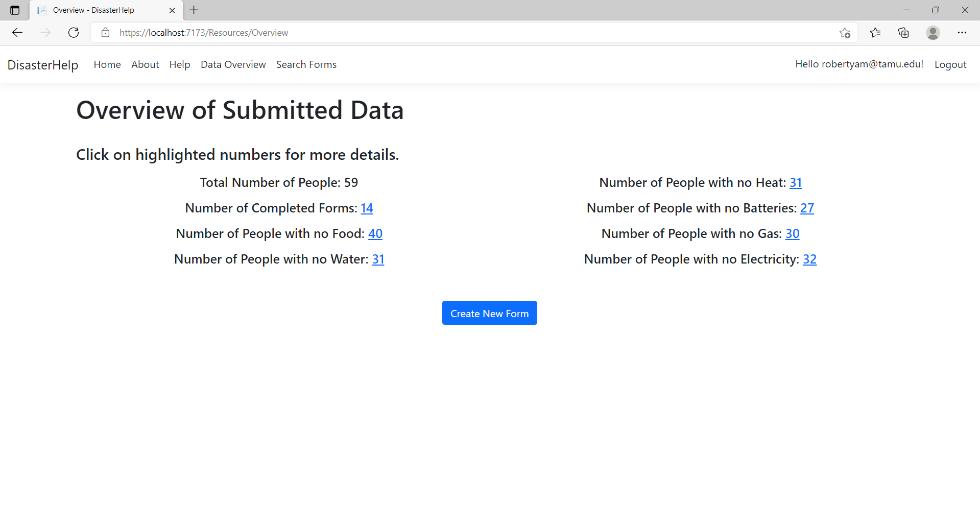This screenshot has height=525, width=980.
Task: Open the no Electricity count 32
Action: point(809,259)
